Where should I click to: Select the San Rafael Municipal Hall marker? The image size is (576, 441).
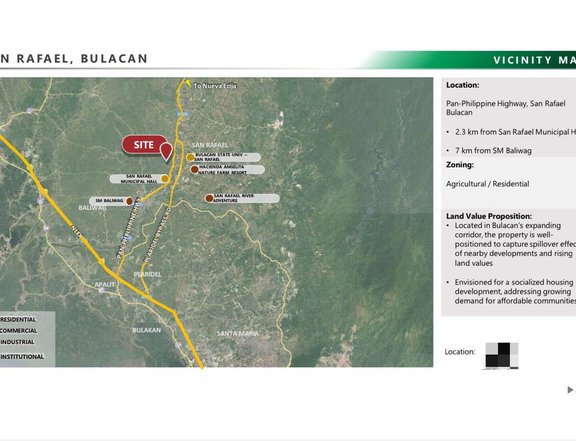[165, 179]
